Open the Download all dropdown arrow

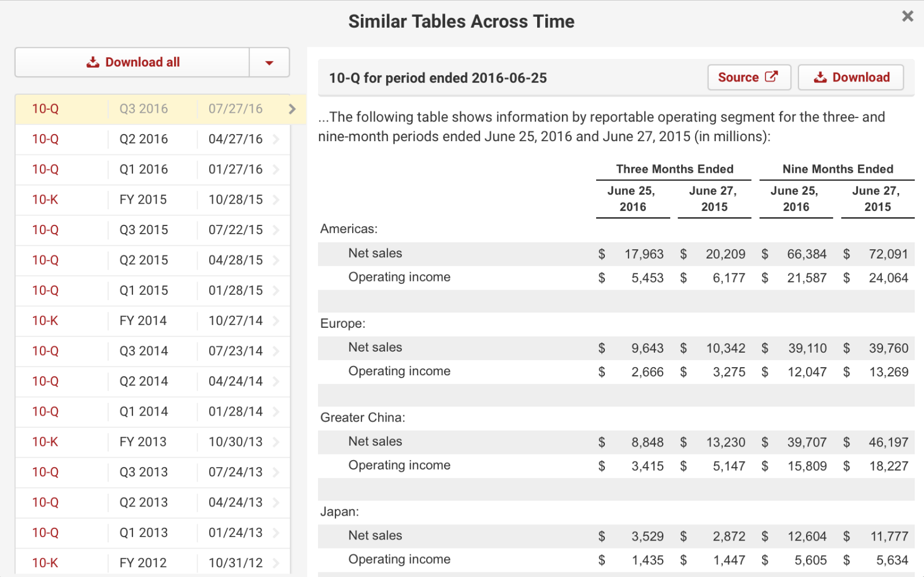[x=269, y=62]
